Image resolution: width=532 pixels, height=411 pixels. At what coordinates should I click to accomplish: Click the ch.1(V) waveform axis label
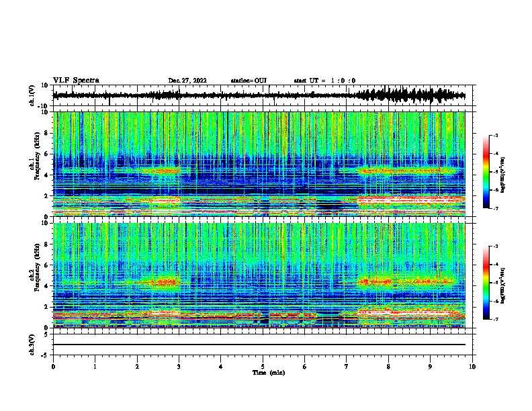pyautogui.click(x=32, y=95)
